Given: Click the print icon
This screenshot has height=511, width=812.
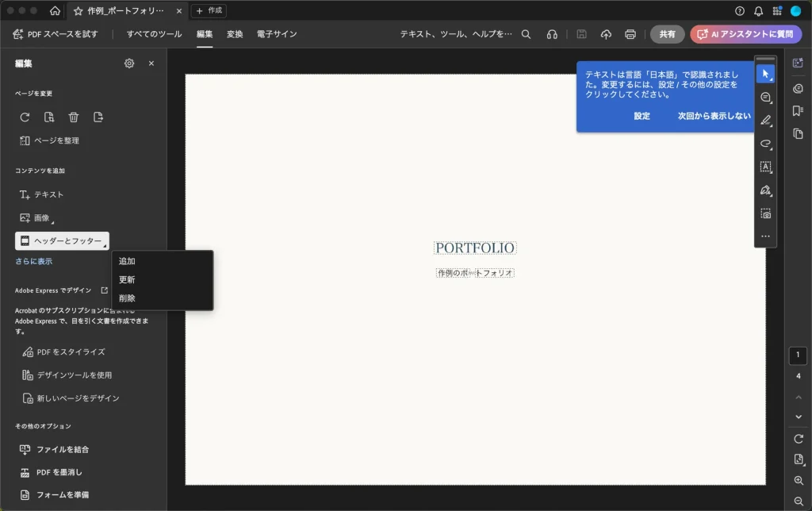Looking at the screenshot, I should click(x=630, y=34).
